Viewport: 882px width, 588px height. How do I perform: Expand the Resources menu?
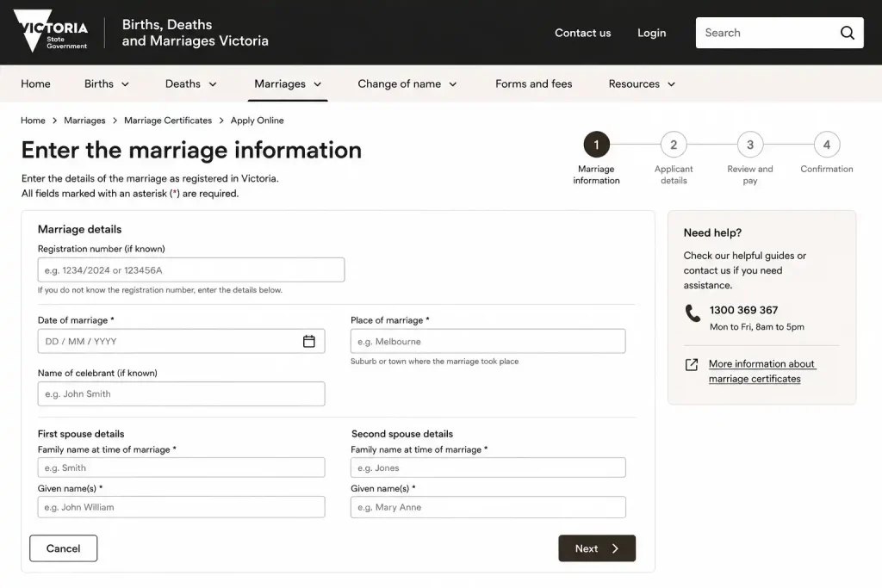pos(642,84)
